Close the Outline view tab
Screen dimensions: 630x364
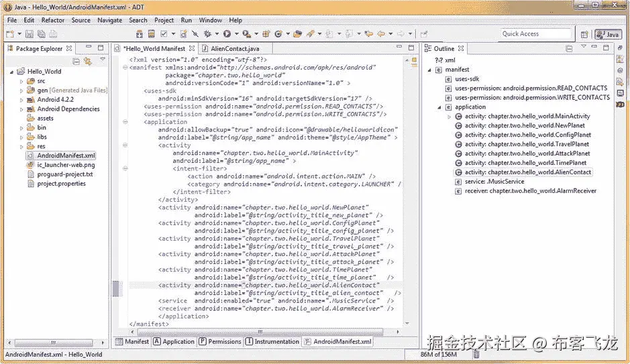coord(461,48)
